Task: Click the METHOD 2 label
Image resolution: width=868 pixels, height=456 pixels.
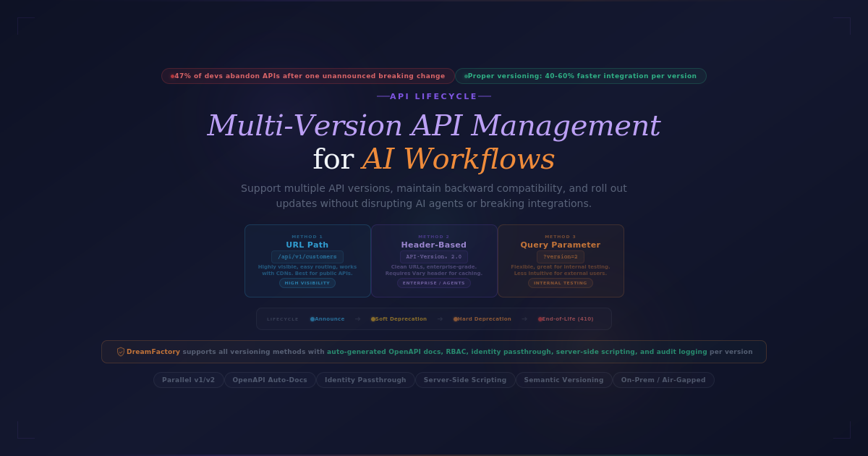Action: coord(434,237)
